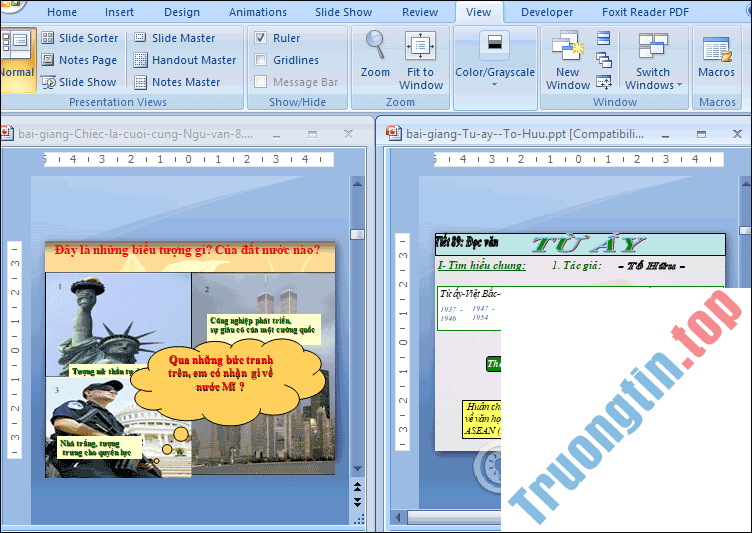Viewport: 752px width, 533px height.
Task: Click the 'Tố Hữu' author name
Action: click(x=651, y=266)
